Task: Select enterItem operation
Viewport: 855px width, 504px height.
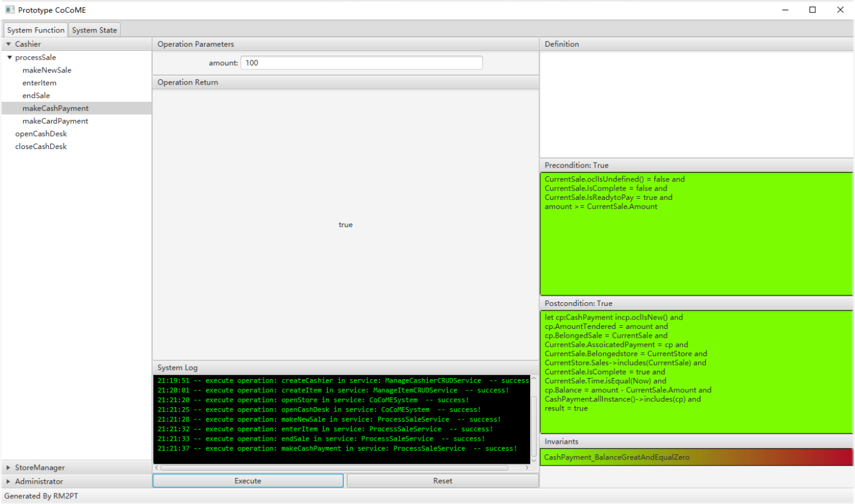Action: tap(40, 83)
